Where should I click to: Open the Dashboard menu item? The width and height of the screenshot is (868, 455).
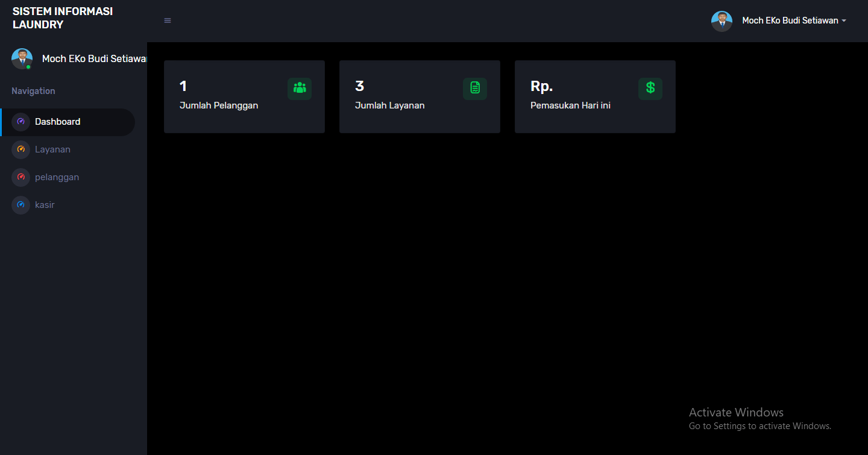(x=68, y=122)
